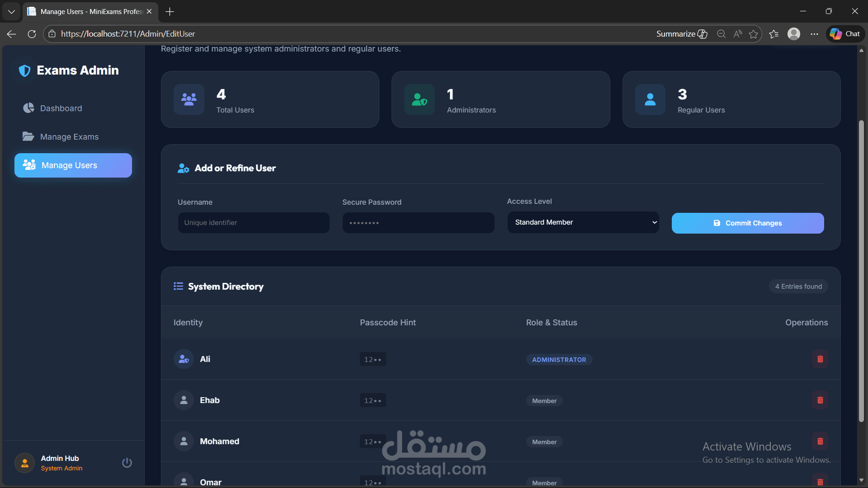
Task: Click the Regular Users person icon
Action: 650,99
